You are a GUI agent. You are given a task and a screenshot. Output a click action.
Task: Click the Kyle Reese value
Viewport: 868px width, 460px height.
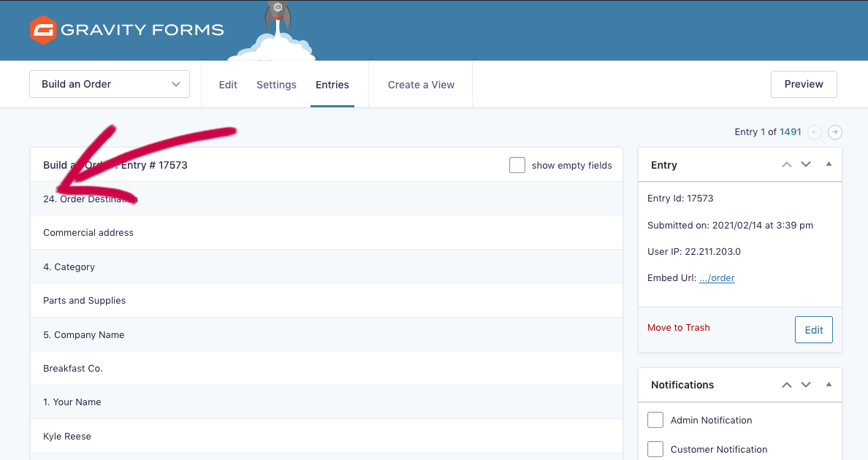[67, 436]
